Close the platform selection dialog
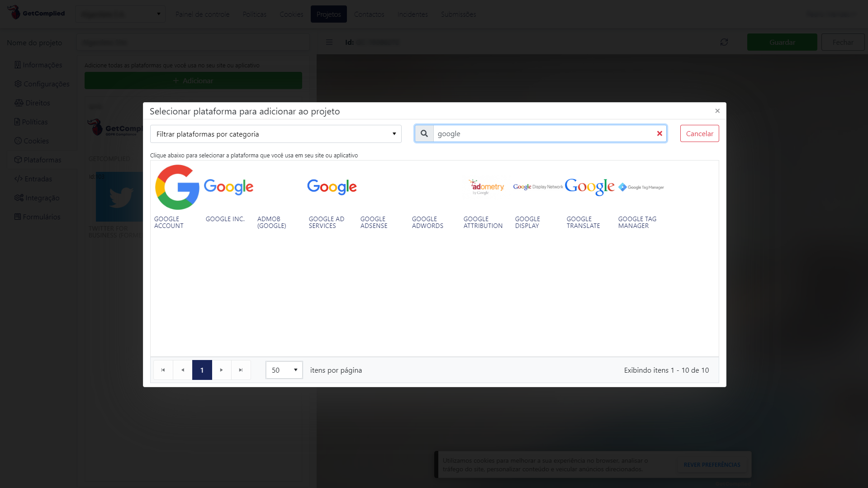 click(717, 111)
